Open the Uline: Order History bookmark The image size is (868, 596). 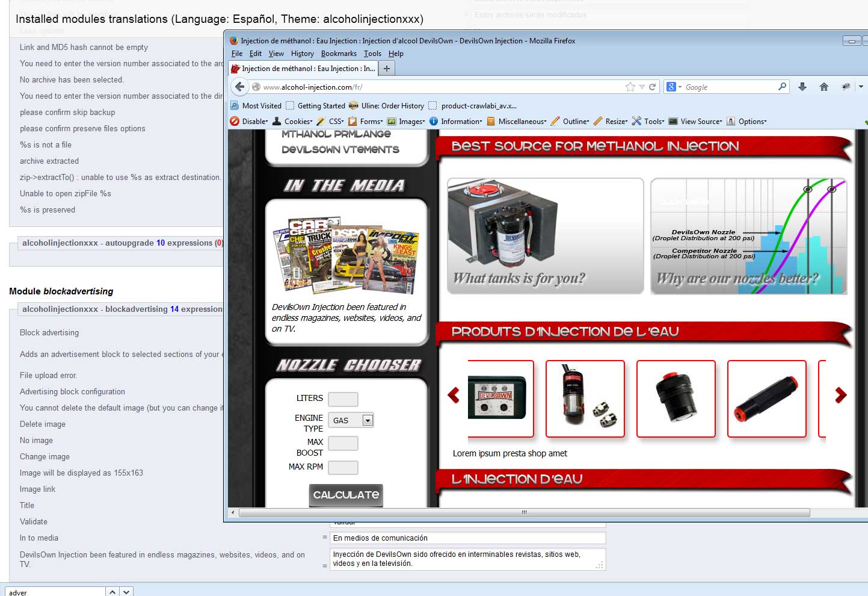pos(387,105)
